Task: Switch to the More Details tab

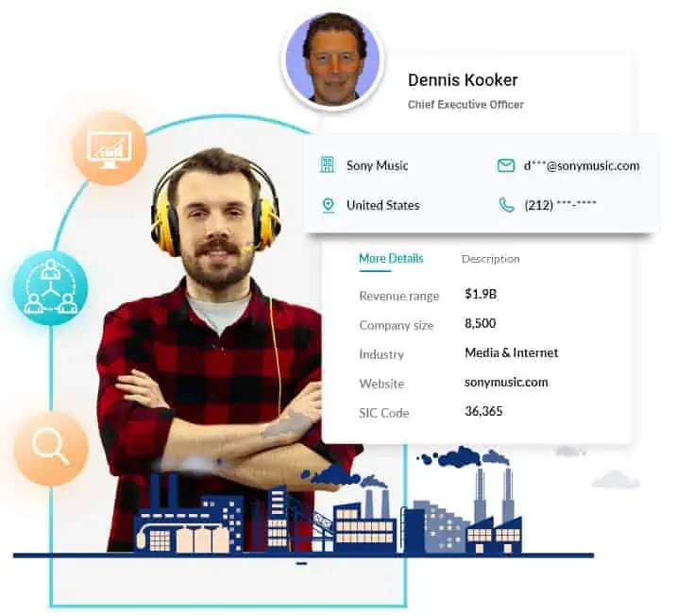Action: point(391,258)
